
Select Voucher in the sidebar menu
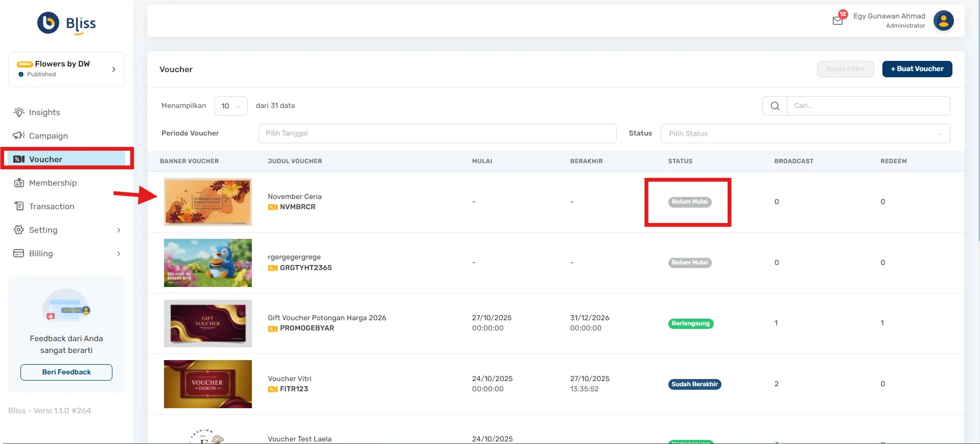click(45, 159)
